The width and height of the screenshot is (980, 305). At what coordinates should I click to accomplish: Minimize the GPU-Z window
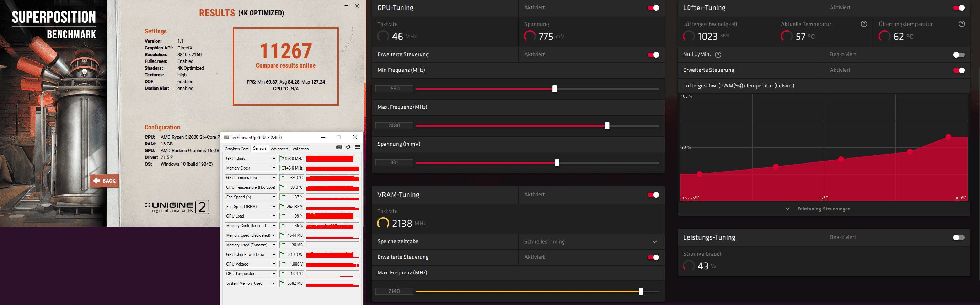coord(323,137)
